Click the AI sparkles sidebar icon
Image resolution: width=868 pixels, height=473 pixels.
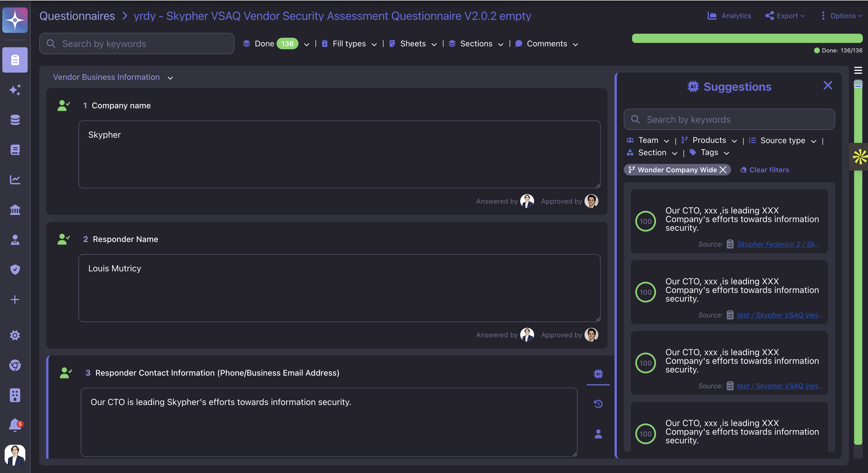(x=15, y=90)
